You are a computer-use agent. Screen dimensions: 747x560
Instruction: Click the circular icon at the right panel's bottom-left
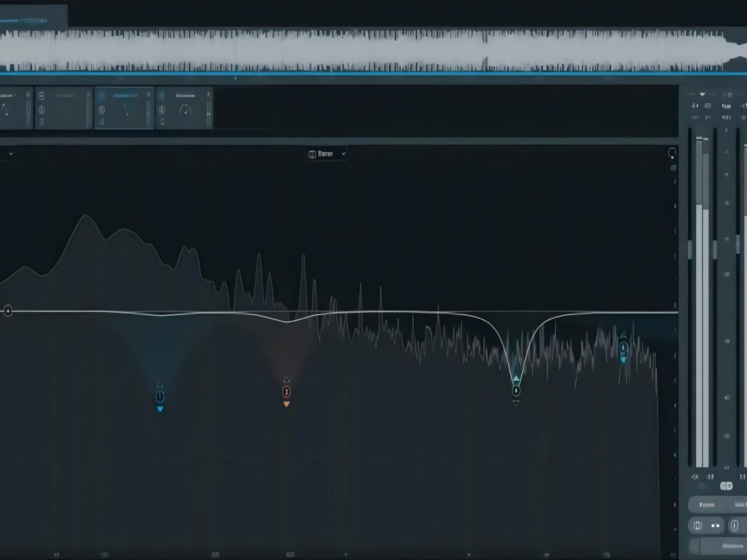(x=695, y=546)
